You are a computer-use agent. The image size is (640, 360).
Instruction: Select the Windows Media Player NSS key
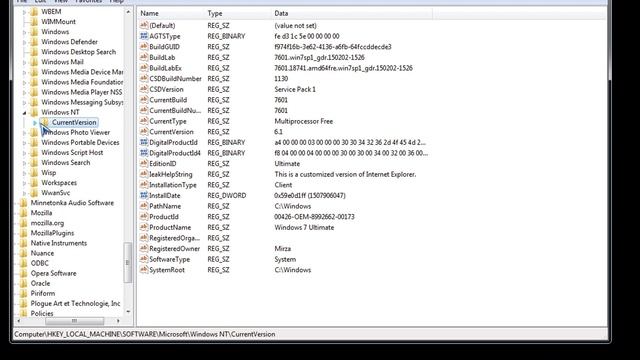[82, 92]
